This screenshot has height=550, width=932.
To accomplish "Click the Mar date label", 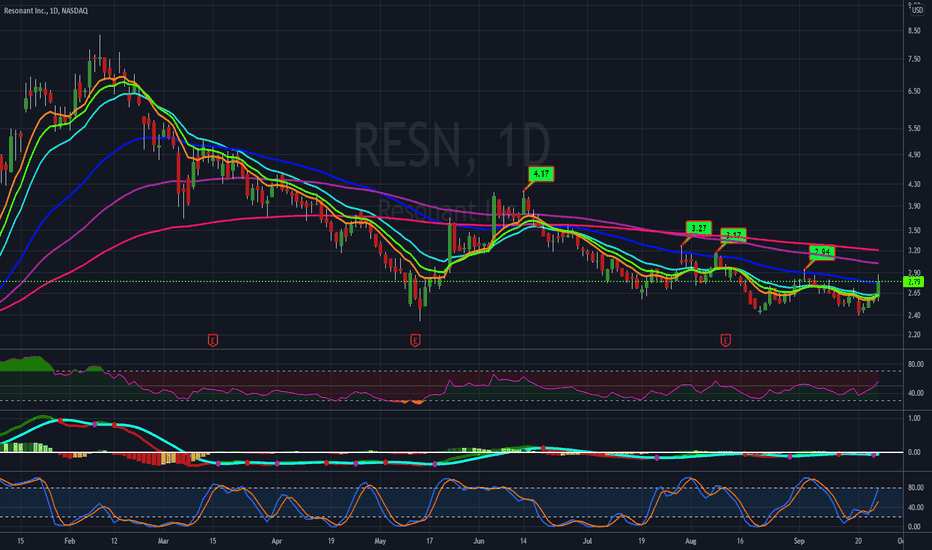I will (x=163, y=541).
